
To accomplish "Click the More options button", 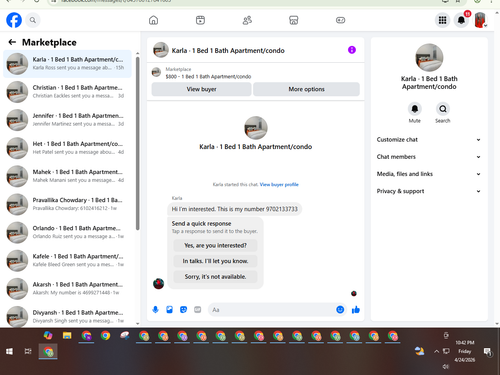I will [x=306, y=89].
